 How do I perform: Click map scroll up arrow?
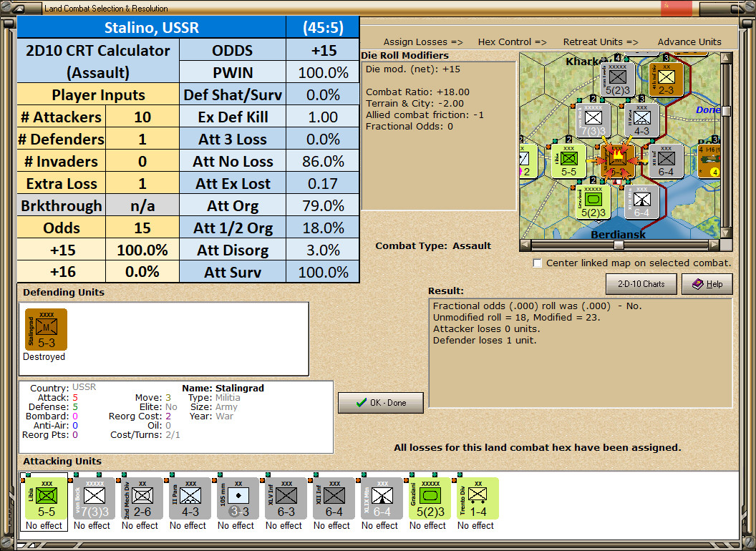point(726,59)
